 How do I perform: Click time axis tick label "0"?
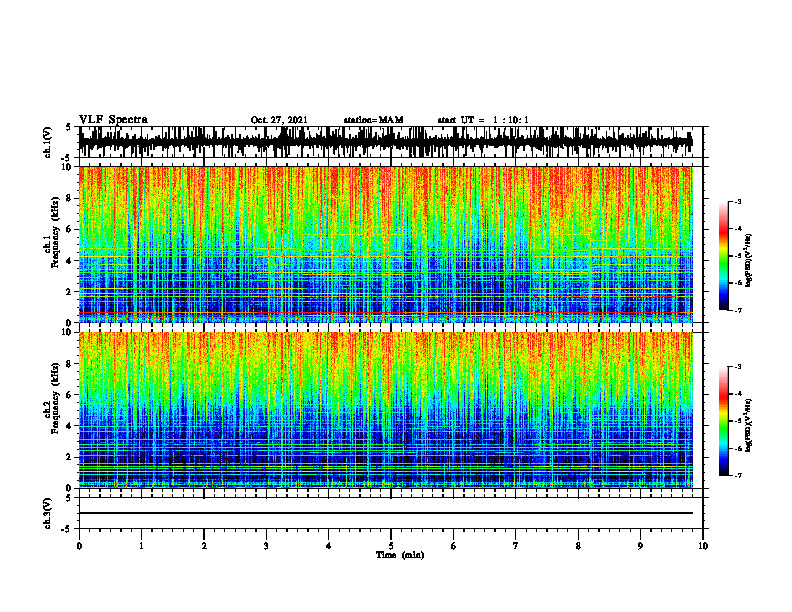click(79, 546)
